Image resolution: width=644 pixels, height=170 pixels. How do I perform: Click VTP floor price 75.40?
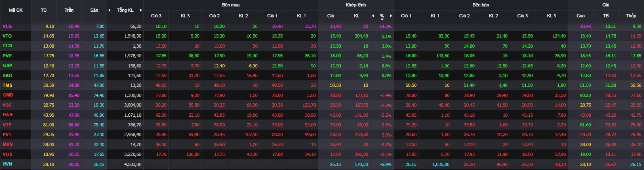click(x=99, y=125)
